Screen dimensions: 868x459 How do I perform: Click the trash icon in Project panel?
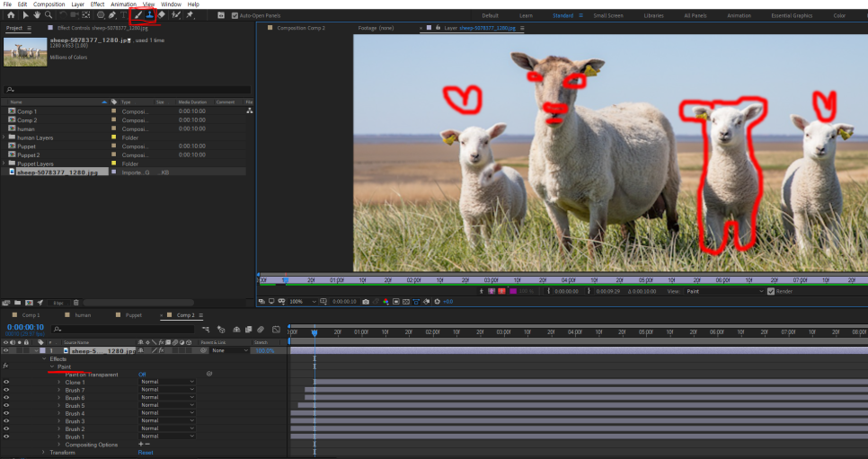tap(76, 303)
